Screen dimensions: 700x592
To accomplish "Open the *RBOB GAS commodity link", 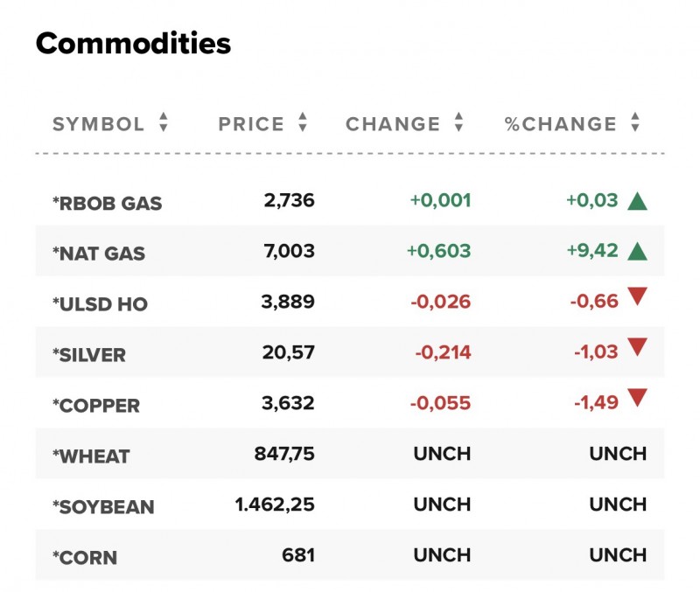I will tap(107, 203).
